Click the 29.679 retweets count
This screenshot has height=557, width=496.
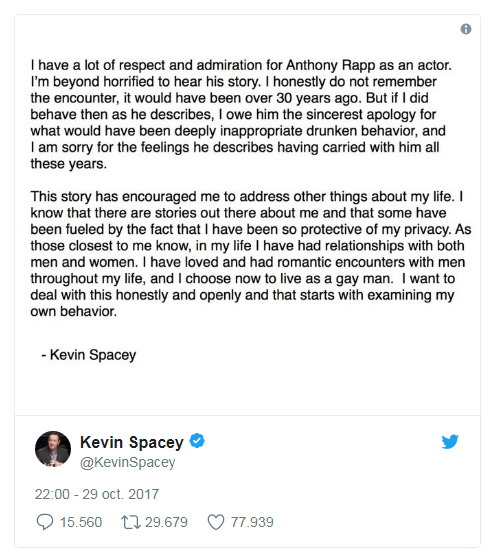click(x=166, y=522)
